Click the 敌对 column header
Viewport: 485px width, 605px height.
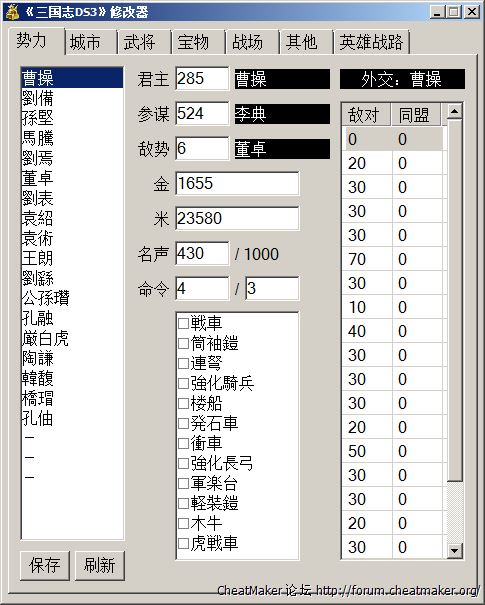click(x=366, y=115)
